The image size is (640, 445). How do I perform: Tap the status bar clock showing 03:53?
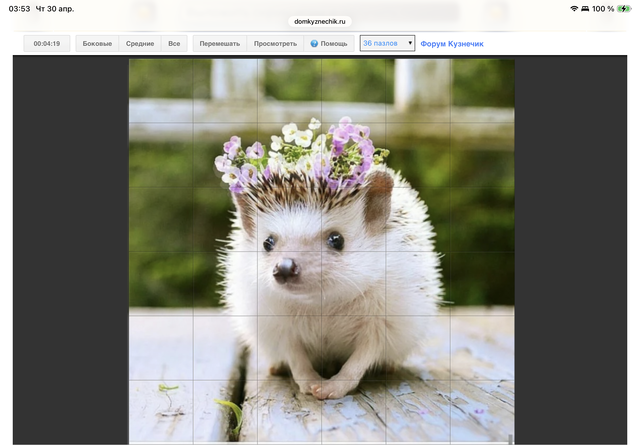coord(19,8)
